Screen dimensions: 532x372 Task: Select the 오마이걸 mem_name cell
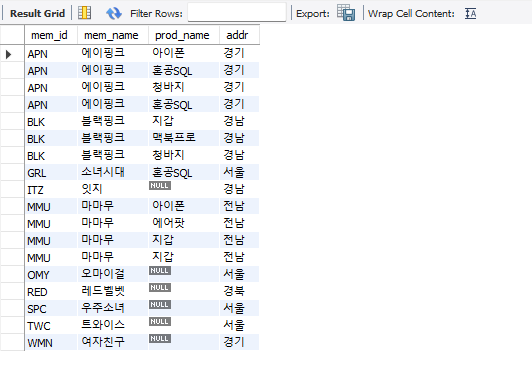pos(113,274)
